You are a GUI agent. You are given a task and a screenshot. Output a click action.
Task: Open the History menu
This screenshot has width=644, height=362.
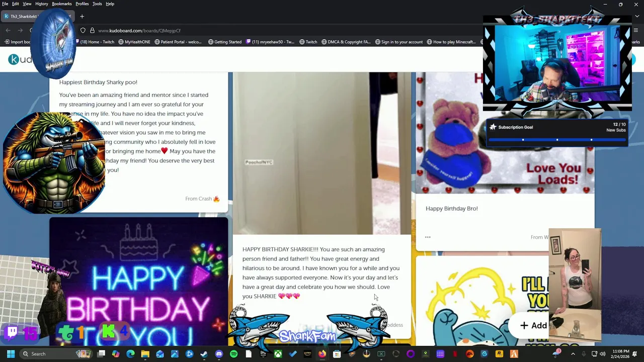pos(42,4)
